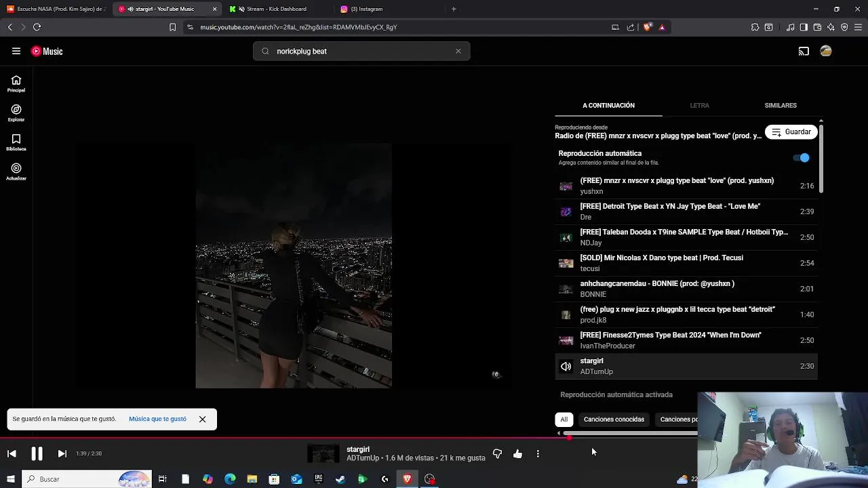Dismiss the saved-to-liked notification
The image size is (868, 488).
(202, 419)
